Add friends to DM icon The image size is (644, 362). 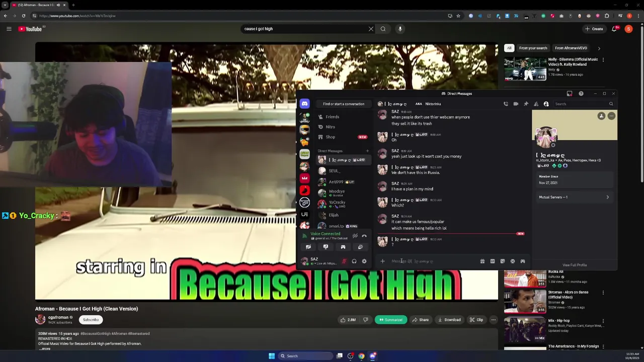pos(536,104)
